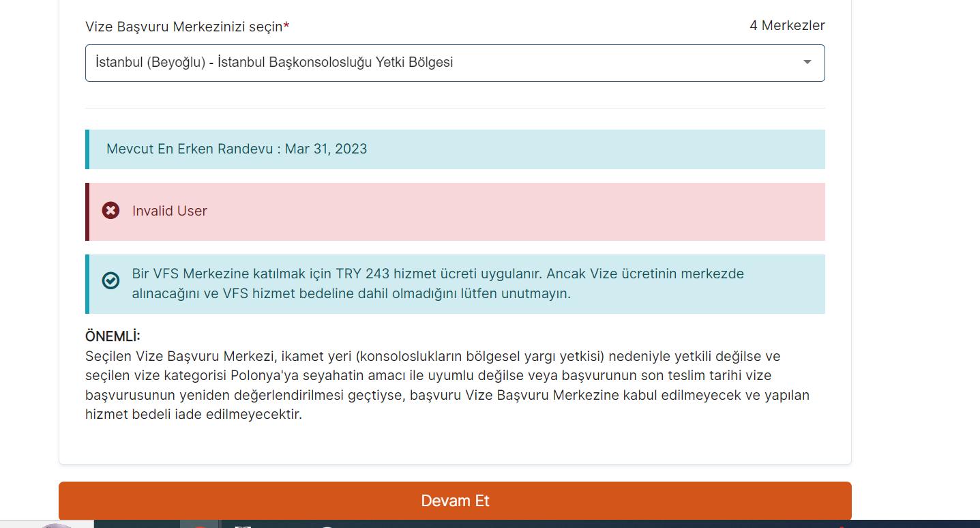
Task: Open the Vize Başvuru Merkezi dropdown
Action: 455,63
